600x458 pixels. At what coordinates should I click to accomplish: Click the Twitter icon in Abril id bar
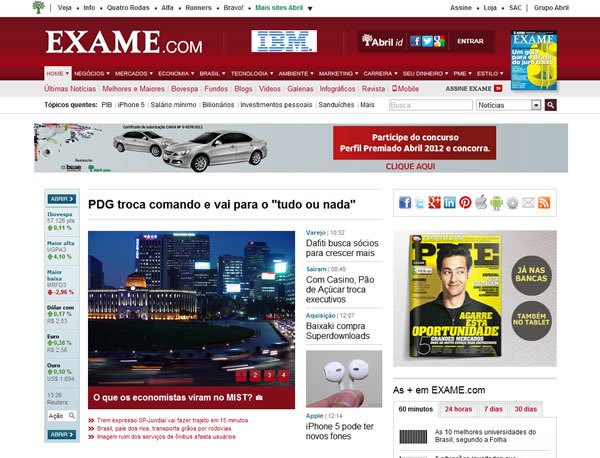(427, 41)
